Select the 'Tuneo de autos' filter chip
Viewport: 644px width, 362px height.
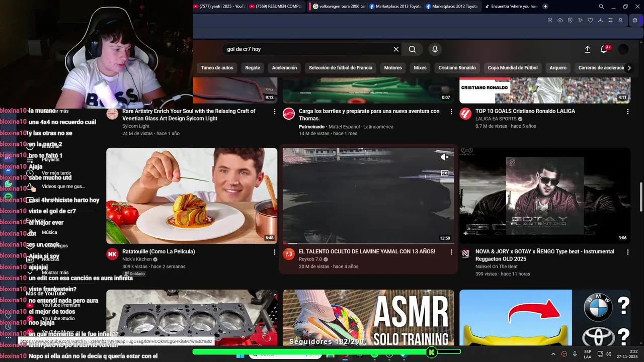coord(217,68)
